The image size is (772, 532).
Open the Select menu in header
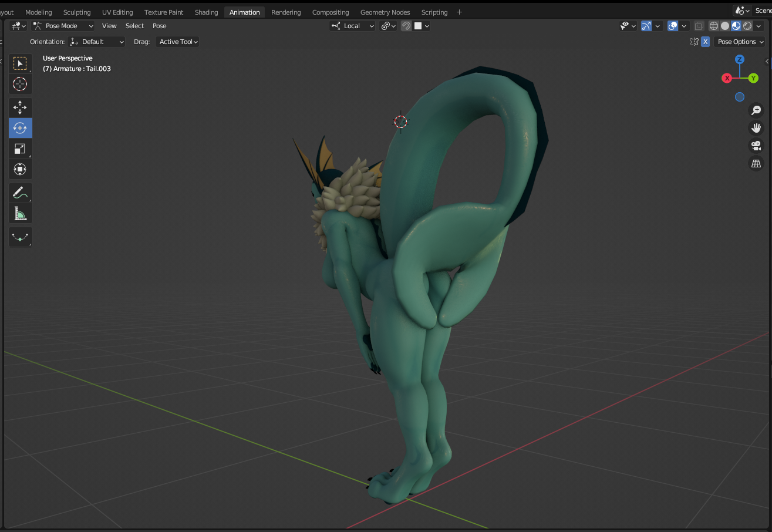(134, 26)
